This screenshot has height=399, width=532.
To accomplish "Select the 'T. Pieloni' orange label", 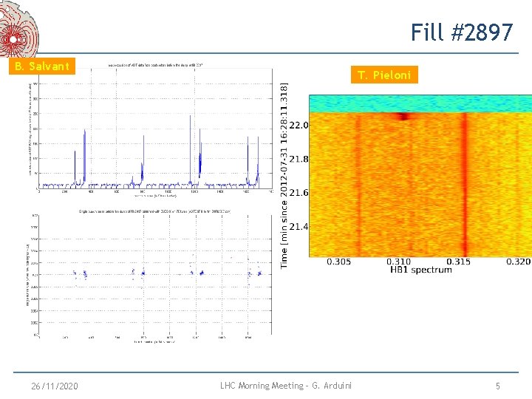I will pos(384,75).
